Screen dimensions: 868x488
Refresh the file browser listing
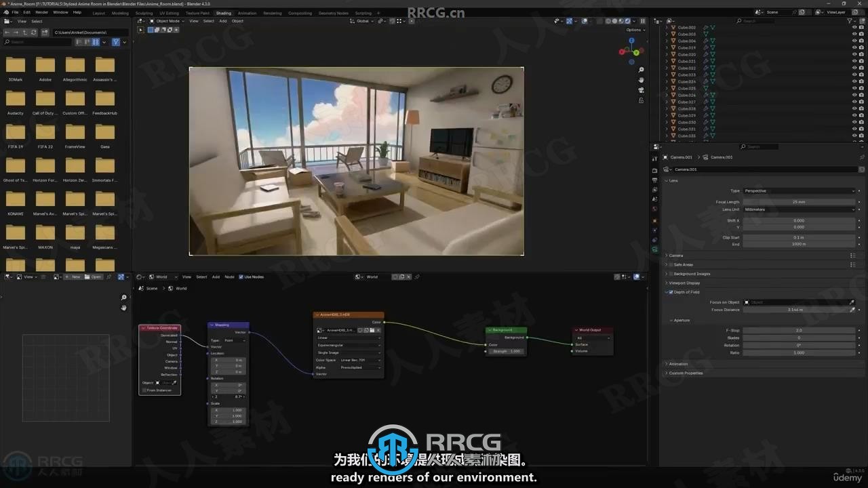point(34,33)
